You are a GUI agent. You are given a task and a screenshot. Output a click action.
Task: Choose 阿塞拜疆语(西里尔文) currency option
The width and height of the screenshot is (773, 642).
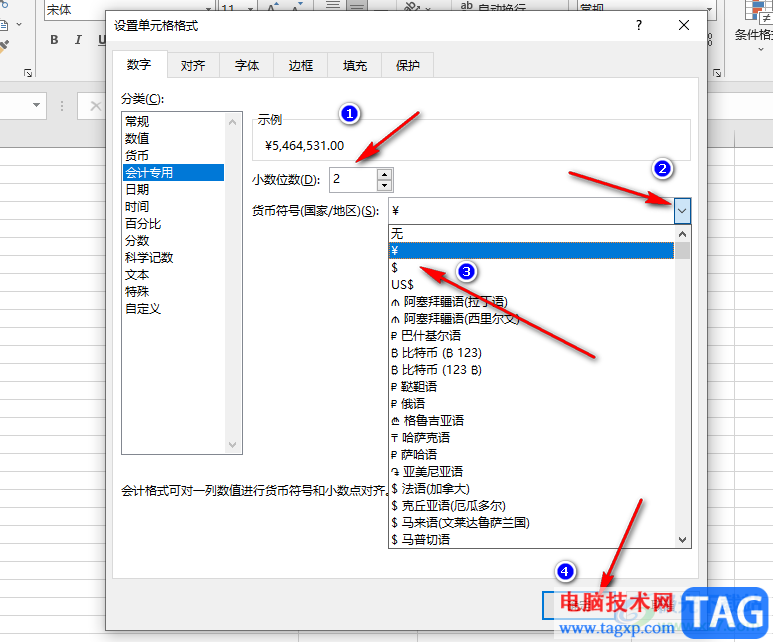[531, 319]
